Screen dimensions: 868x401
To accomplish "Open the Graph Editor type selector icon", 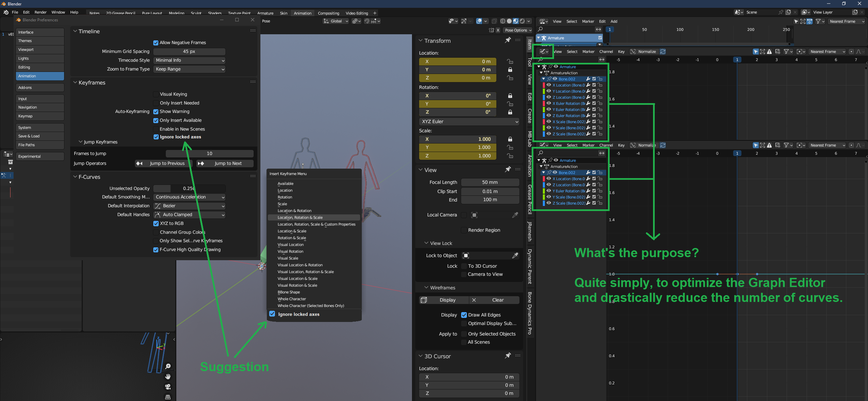I will pos(544,52).
